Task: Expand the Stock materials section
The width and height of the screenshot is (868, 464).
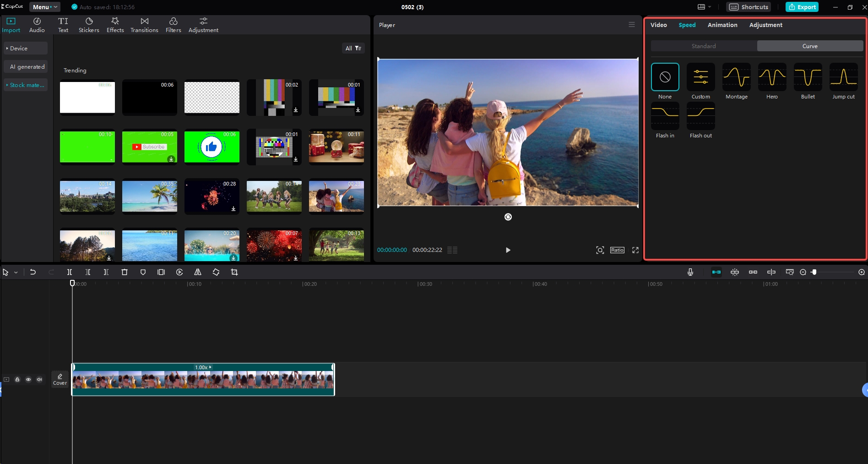Action: click(26, 85)
